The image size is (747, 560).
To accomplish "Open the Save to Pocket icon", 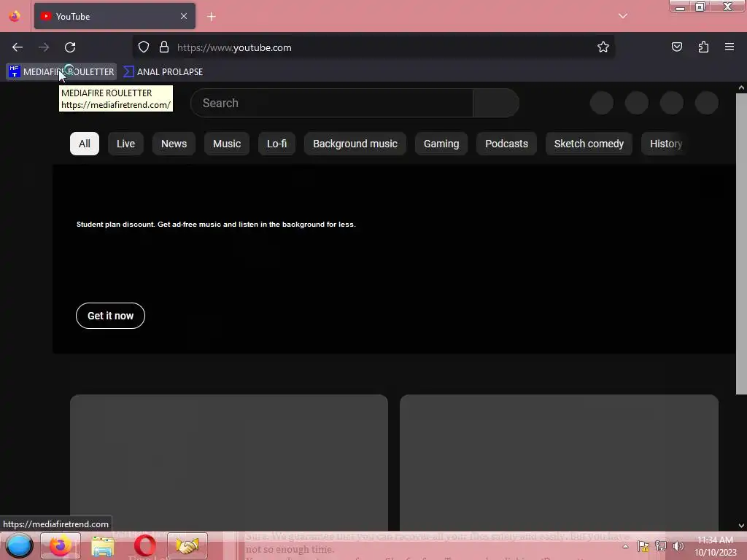I will click(x=676, y=47).
